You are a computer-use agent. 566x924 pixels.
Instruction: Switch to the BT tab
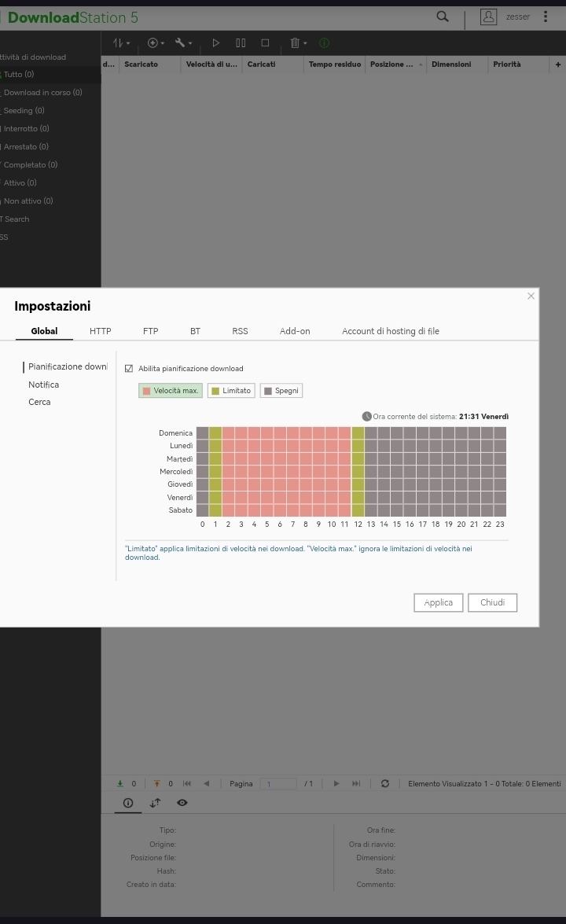[x=196, y=331]
